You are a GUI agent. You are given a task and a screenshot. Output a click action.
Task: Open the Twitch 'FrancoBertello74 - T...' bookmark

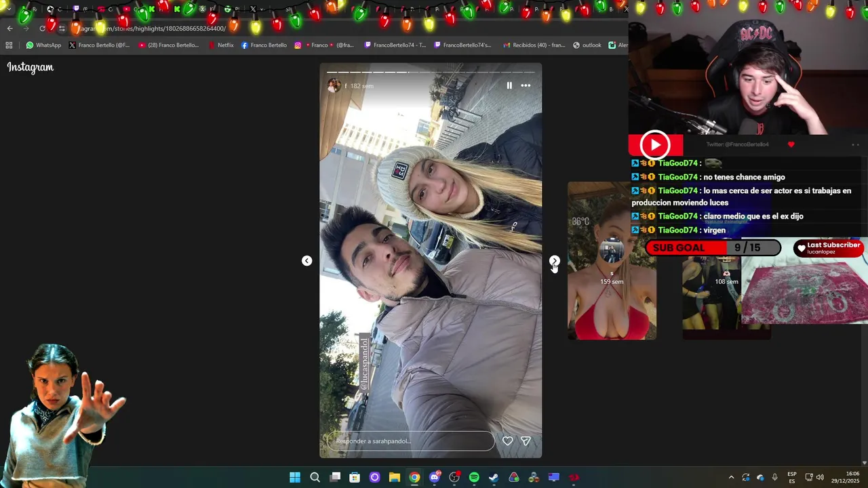pyautogui.click(x=395, y=45)
